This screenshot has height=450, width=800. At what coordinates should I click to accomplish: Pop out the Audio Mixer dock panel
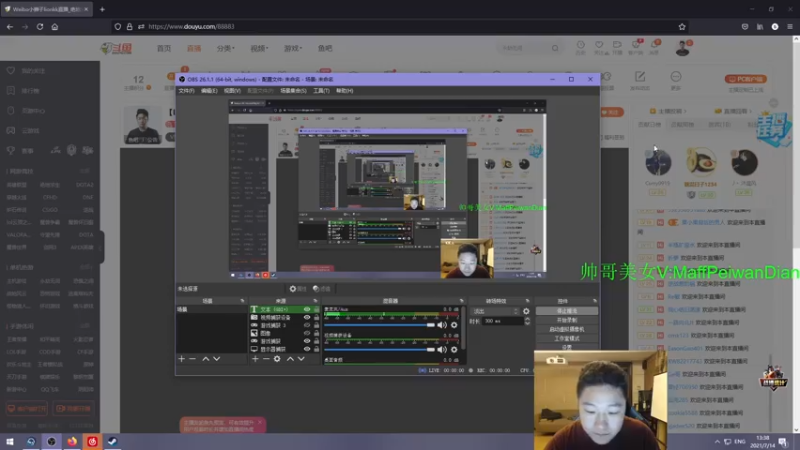click(461, 301)
